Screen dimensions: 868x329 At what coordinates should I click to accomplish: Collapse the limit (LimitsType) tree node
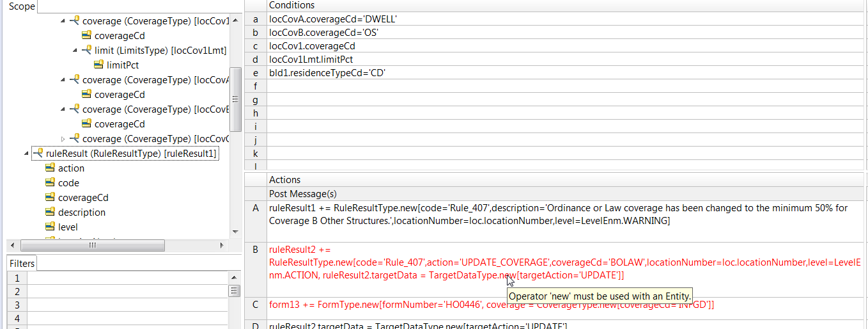pos(75,51)
